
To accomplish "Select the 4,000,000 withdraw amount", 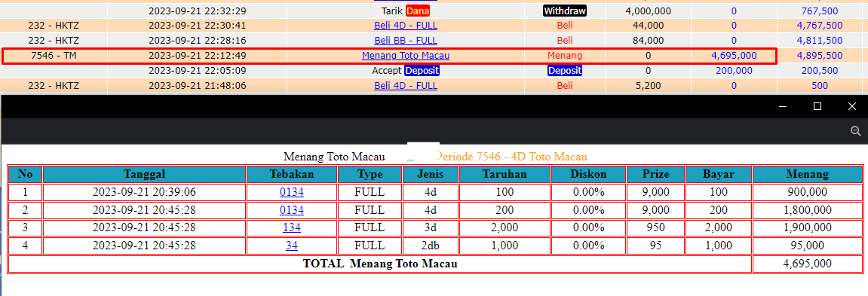I will point(649,11).
